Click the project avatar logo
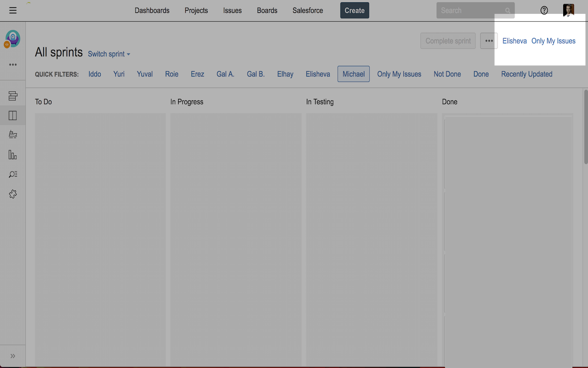The height and width of the screenshot is (368, 588). click(x=12, y=39)
